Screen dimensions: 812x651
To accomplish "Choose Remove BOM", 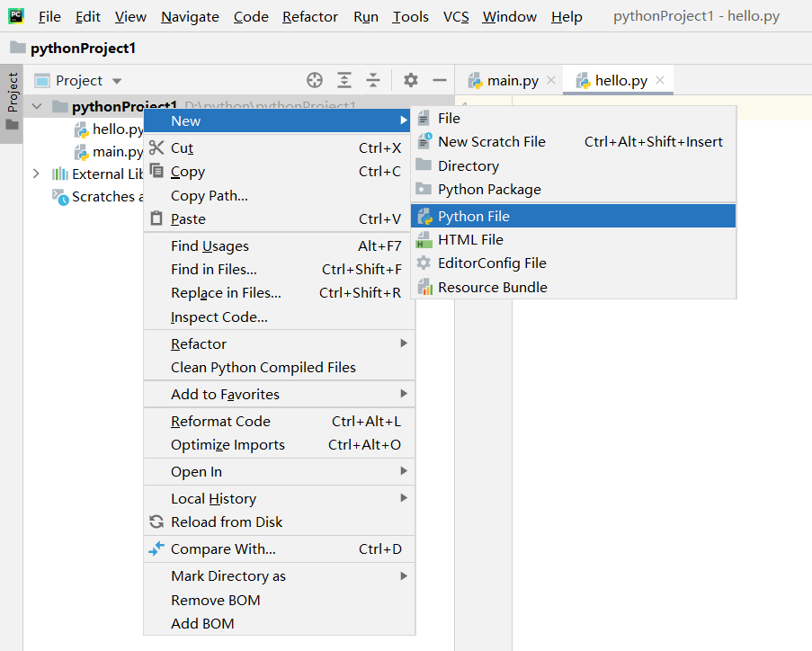I will [279, 600].
